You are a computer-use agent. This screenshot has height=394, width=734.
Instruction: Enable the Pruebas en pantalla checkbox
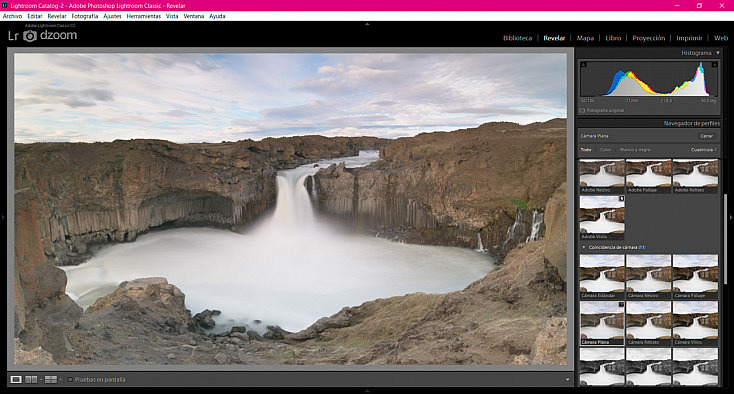[70, 379]
